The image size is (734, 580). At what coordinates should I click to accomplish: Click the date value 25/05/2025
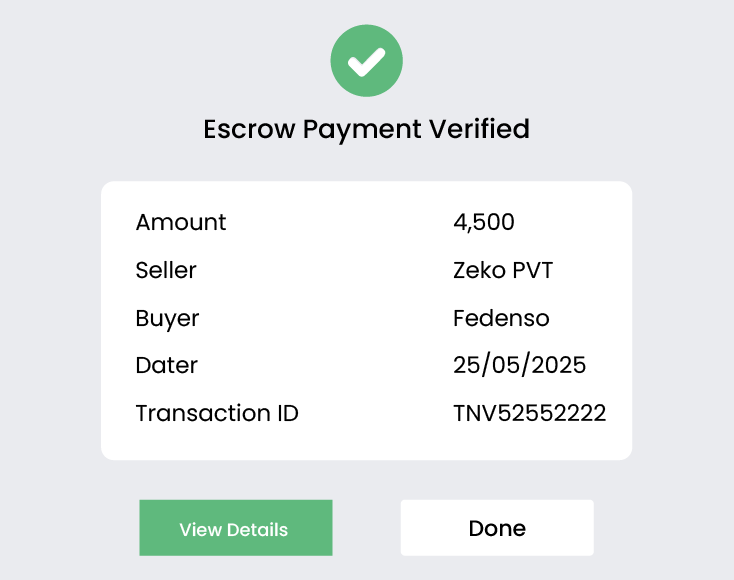point(519,365)
